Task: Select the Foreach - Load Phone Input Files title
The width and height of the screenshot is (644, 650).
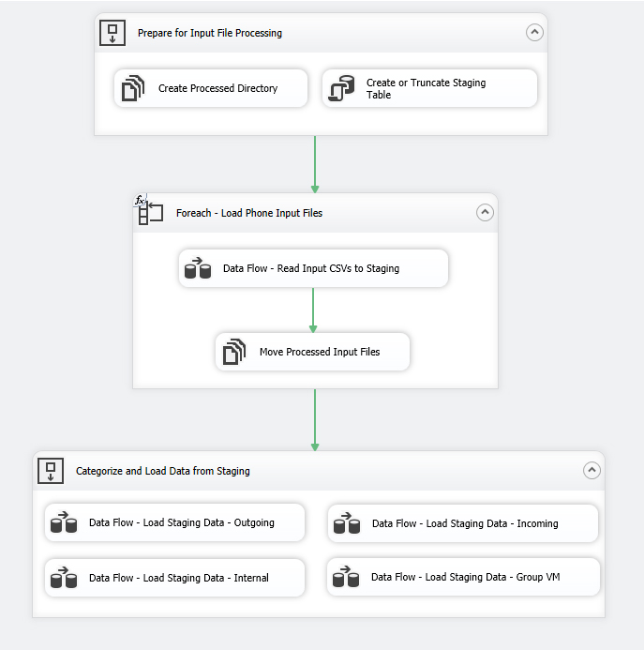Action: (x=249, y=213)
